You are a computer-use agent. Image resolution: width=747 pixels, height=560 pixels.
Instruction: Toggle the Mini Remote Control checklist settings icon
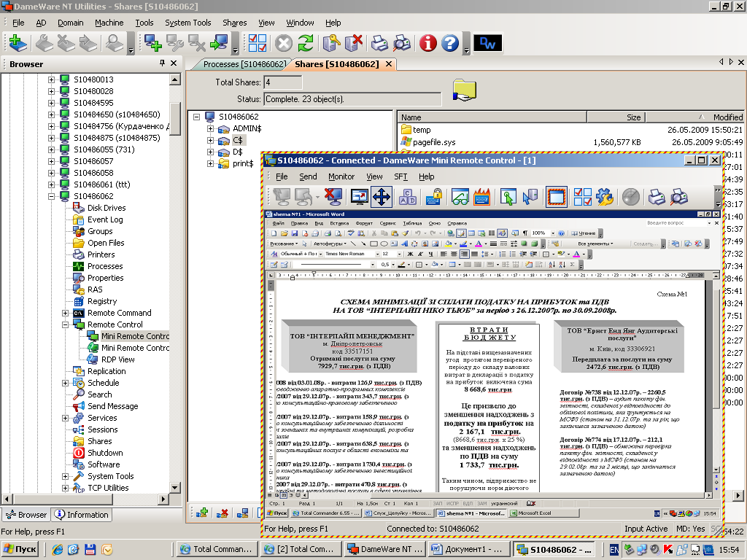[x=582, y=196]
